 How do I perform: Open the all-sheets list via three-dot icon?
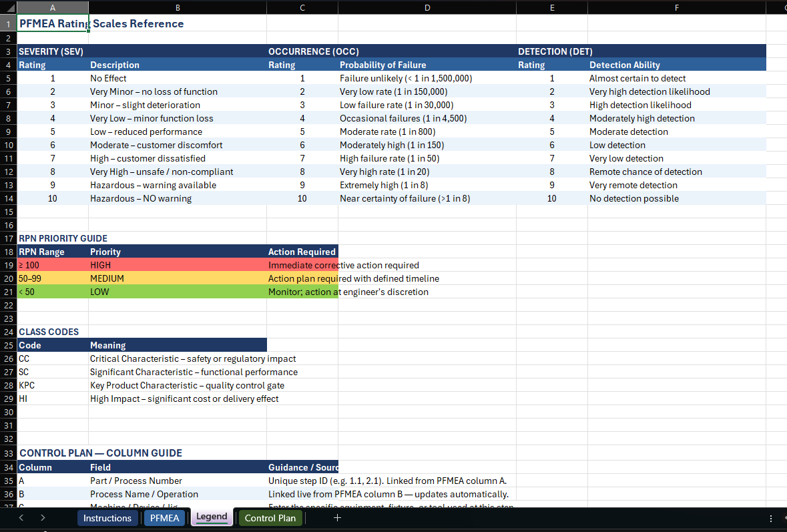tap(771, 517)
